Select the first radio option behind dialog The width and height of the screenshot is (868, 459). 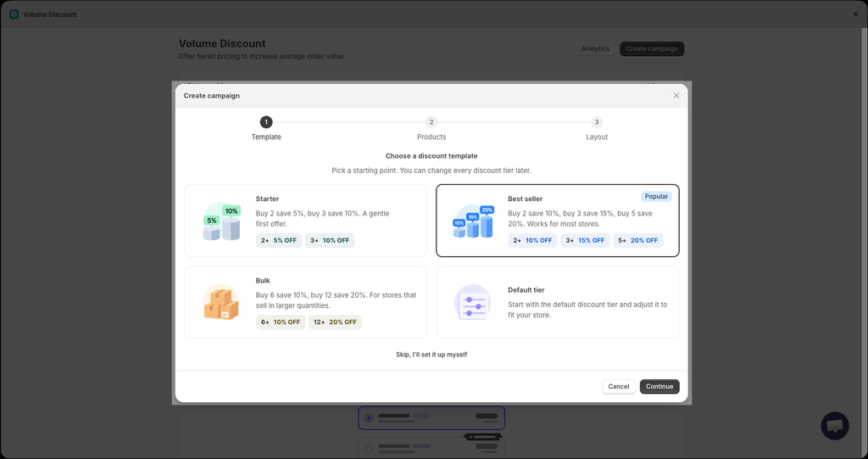[x=369, y=418]
